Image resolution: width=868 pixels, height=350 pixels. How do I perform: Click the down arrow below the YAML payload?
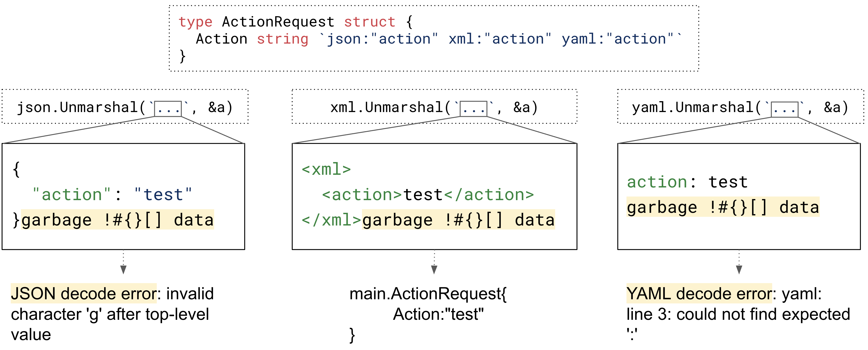pyautogui.click(x=739, y=269)
